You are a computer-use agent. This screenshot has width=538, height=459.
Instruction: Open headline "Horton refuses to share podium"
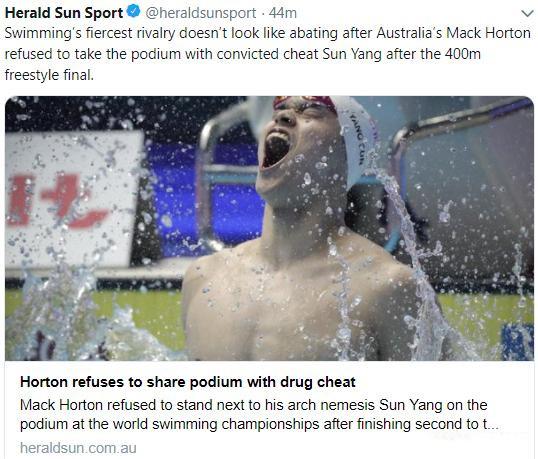pyautogui.click(x=188, y=382)
